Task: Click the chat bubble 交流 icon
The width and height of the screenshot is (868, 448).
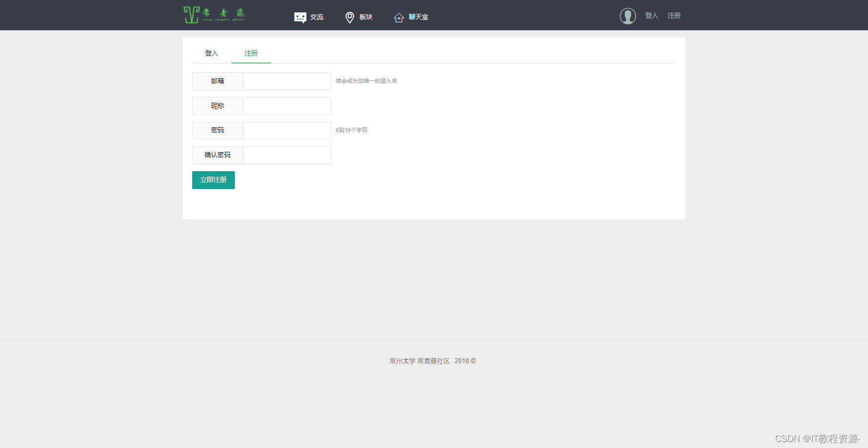Action: tap(300, 17)
